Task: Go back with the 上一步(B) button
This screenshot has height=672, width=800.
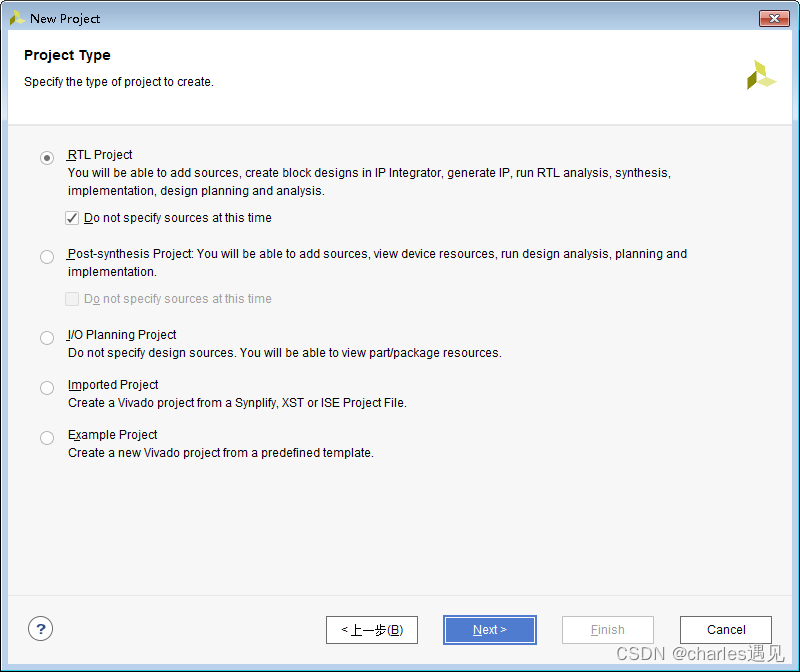Action: (372, 630)
